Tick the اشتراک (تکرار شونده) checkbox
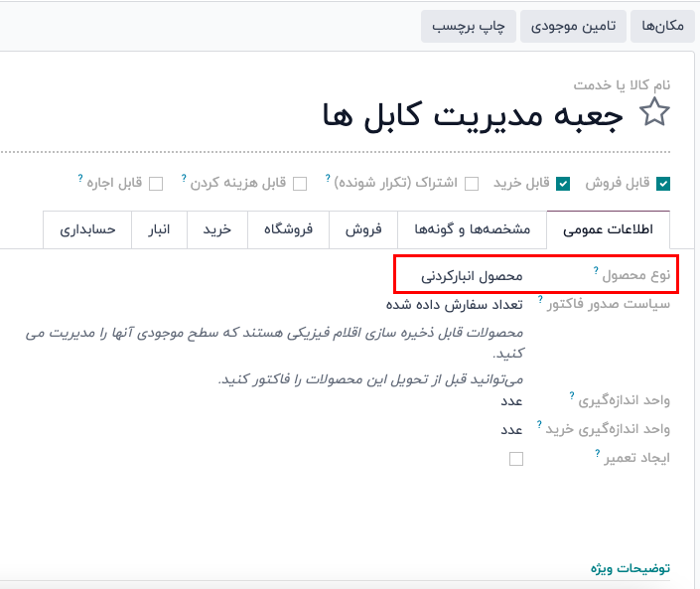 (472, 184)
